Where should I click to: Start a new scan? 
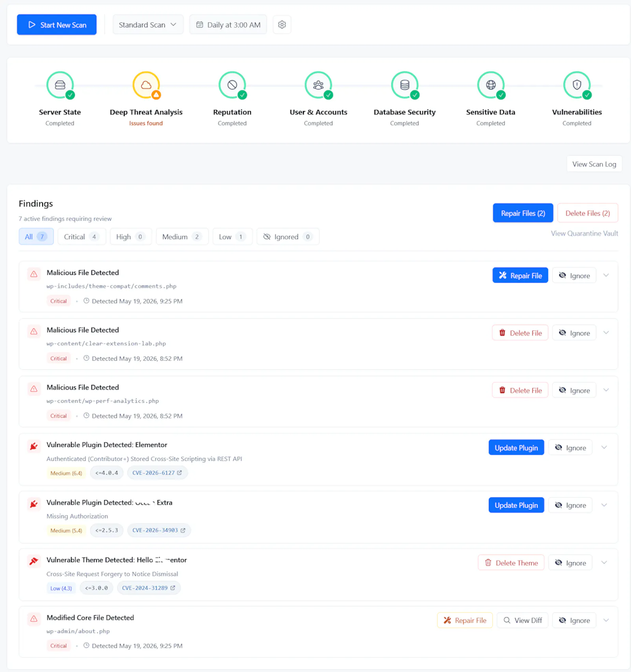click(x=57, y=24)
